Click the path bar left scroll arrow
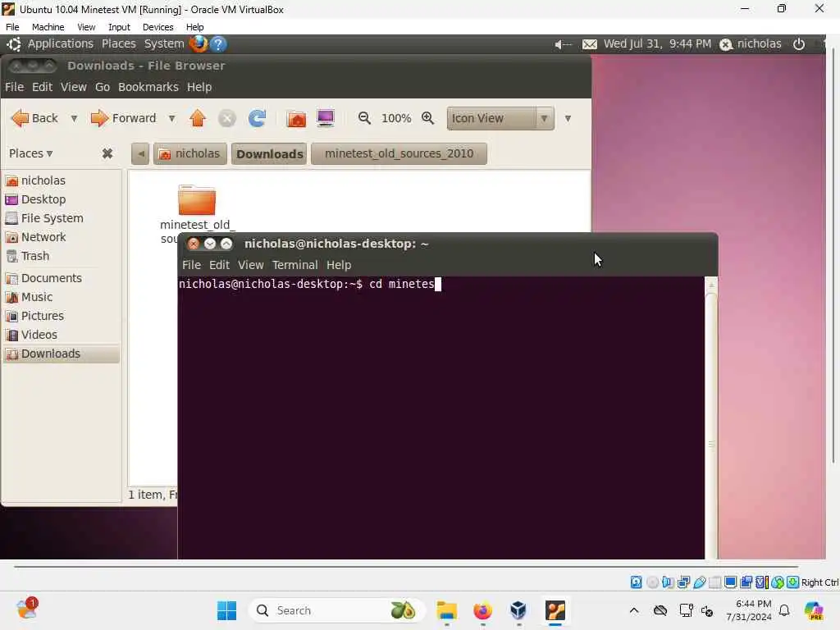840x630 pixels. [x=140, y=153]
